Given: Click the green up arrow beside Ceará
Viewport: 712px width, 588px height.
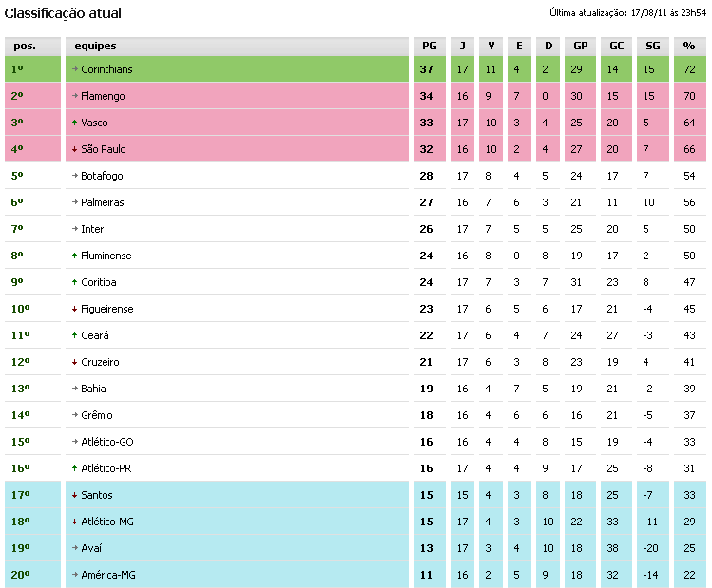Looking at the screenshot, I should (74, 335).
